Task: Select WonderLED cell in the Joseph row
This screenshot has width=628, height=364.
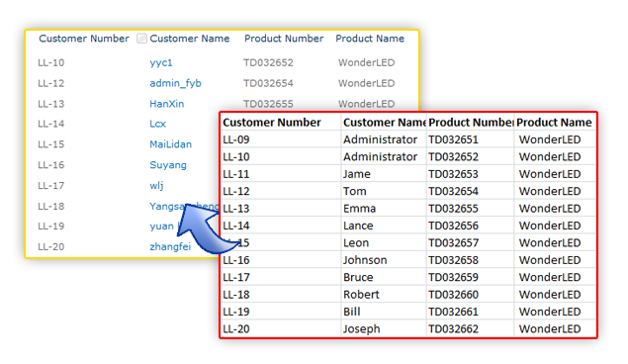Action: coord(555,329)
